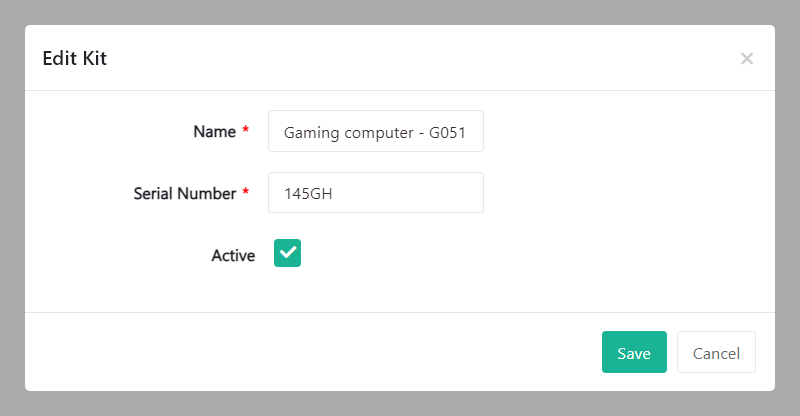Image resolution: width=800 pixels, height=416 pixels.
Task: Close the Edit Kit dialog with X
Action: click(746, 59)
